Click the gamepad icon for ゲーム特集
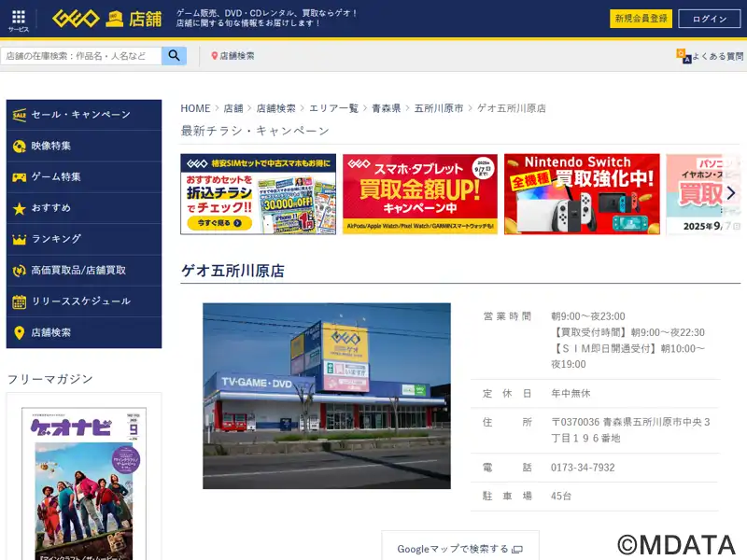 coord(19,177)
